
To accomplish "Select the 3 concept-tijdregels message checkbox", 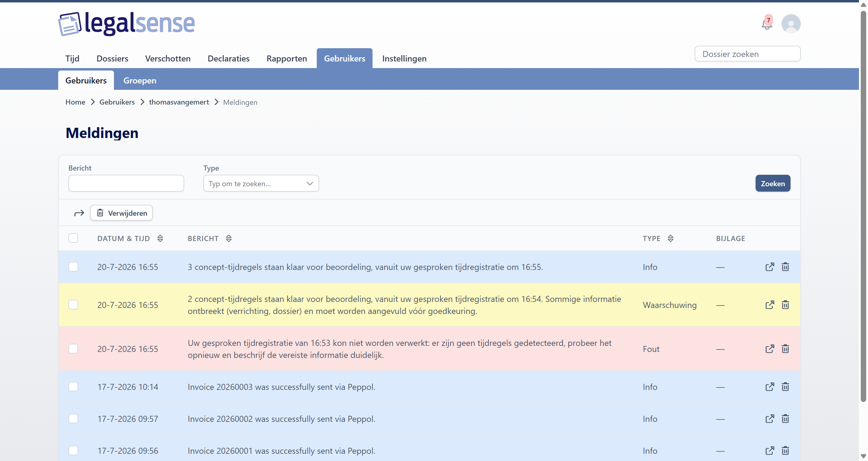I will click(73, 267).
